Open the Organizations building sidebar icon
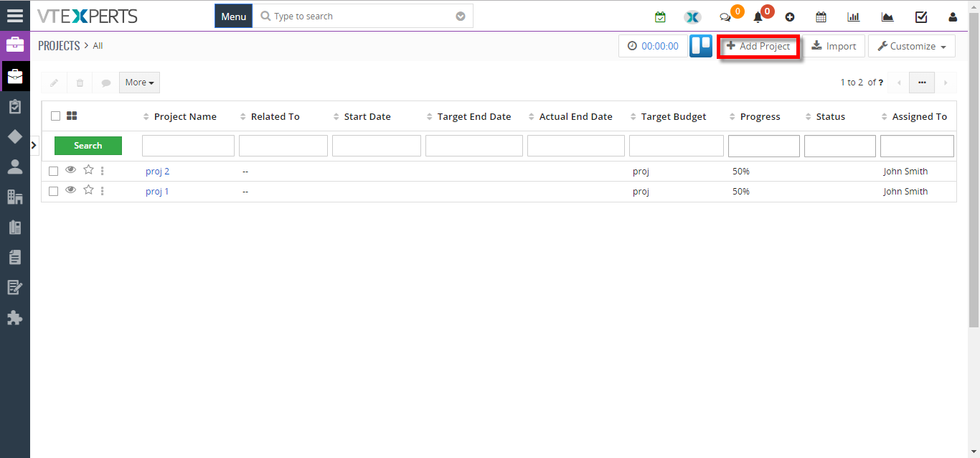The image size is (980, 458). coord(15,197)
